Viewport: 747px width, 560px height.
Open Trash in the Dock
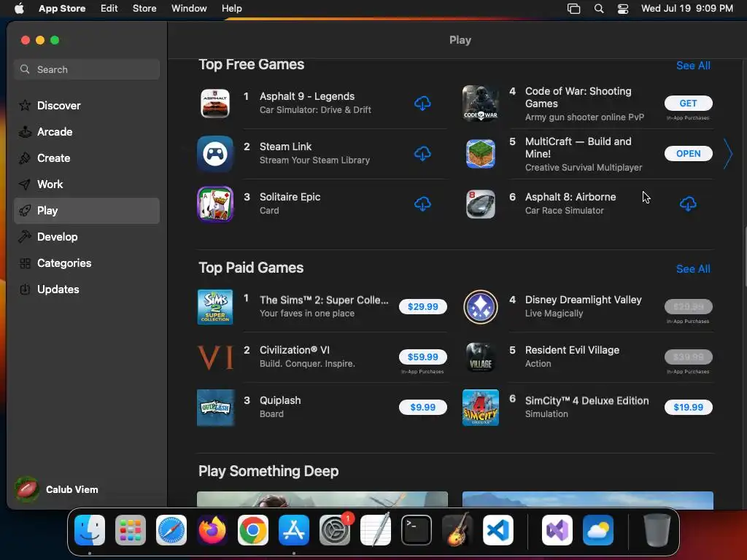click(x=657, y=530)
